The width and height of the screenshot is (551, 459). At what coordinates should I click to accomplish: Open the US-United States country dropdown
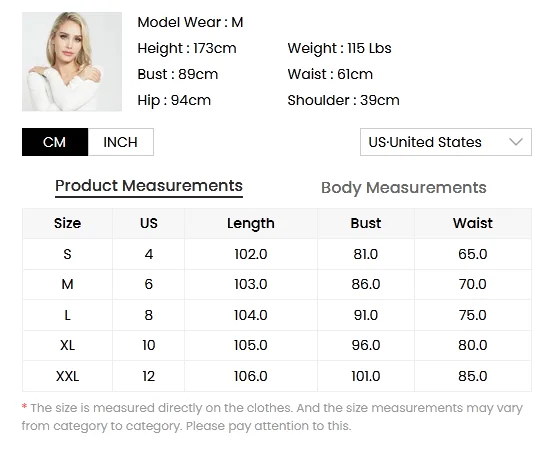[x=446, y=142]
